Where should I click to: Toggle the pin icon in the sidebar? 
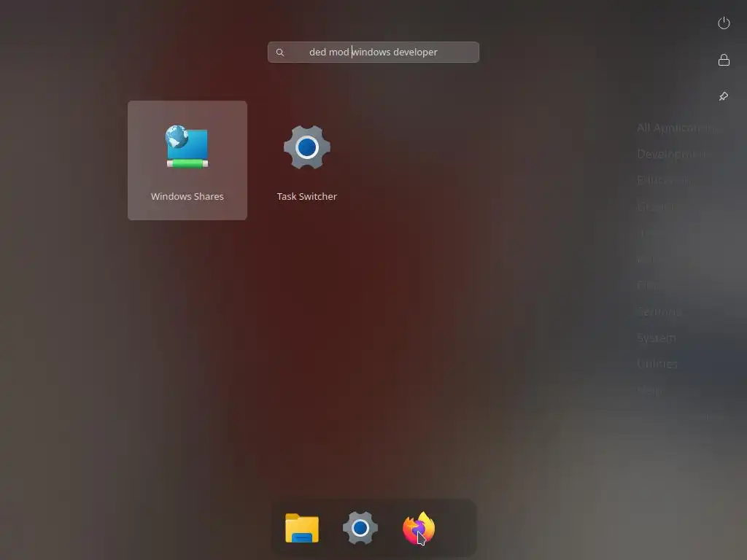[724, 97]
